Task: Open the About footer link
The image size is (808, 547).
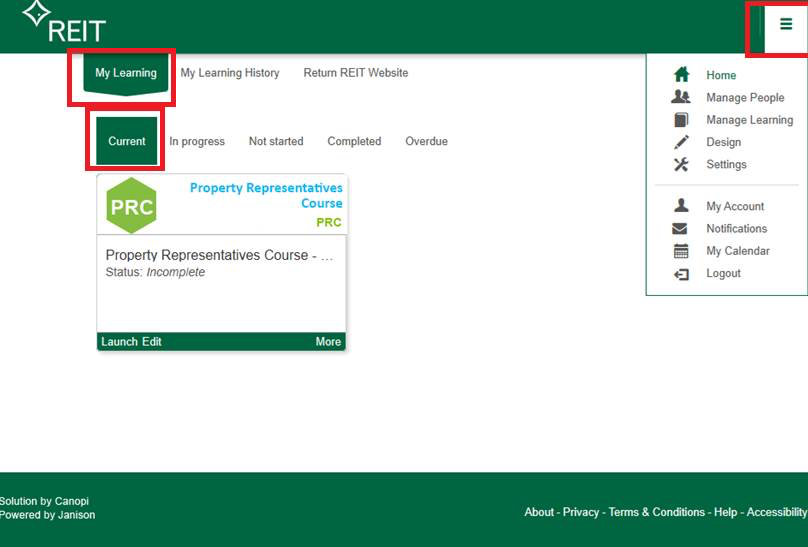Action: point(539,512)
